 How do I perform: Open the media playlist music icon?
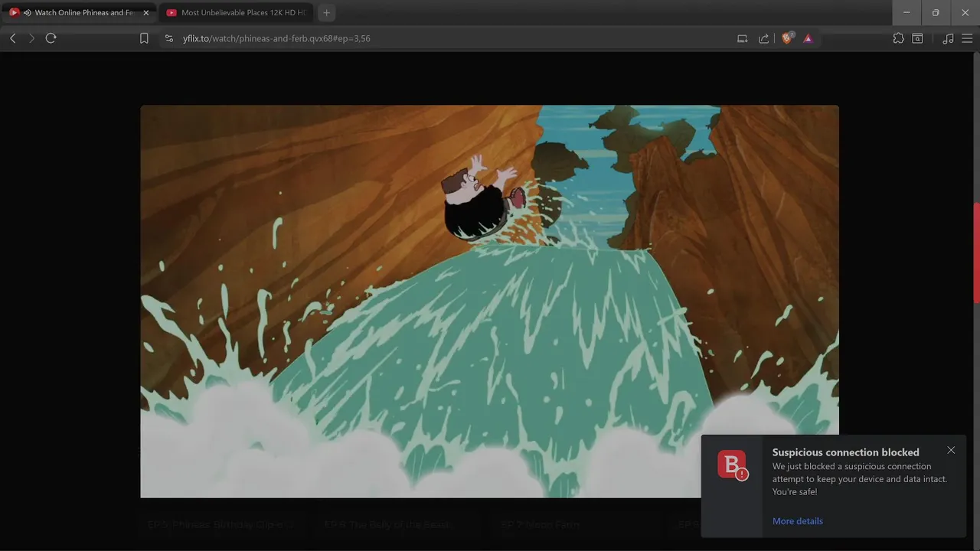(x=948, y=38)
